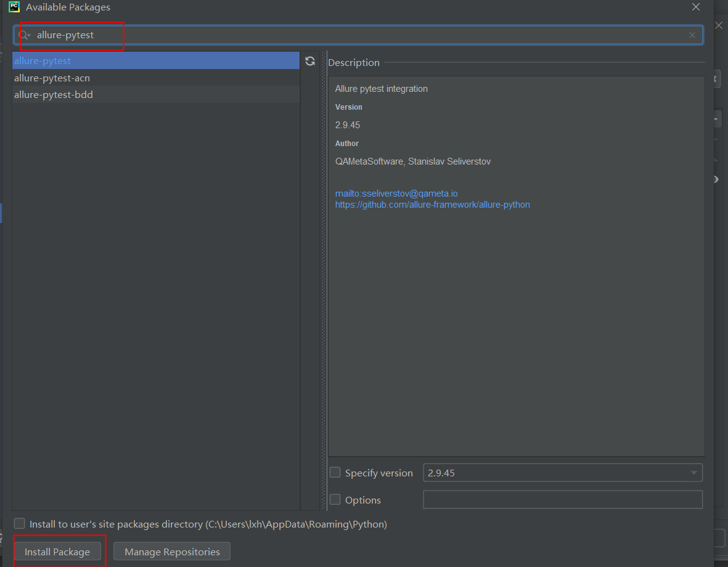Select allure-pytest-acn package
This screenshot has height=567, width=728.
[156, 78]
